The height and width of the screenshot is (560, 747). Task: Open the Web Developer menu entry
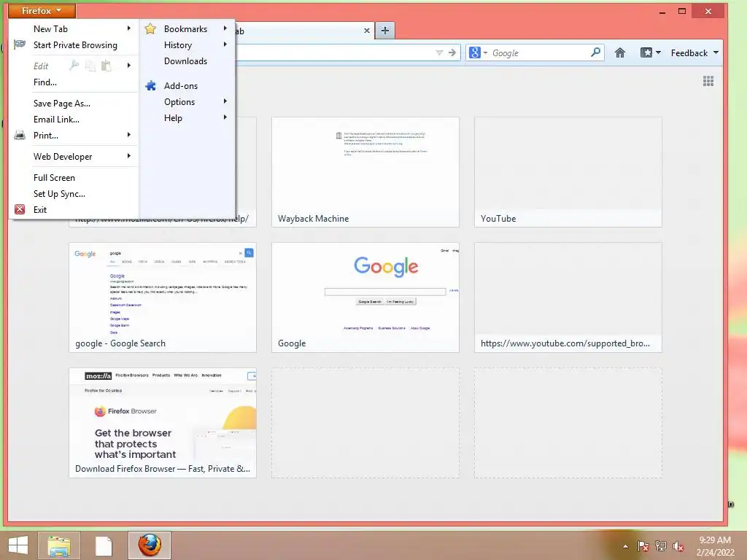(63, 157)
